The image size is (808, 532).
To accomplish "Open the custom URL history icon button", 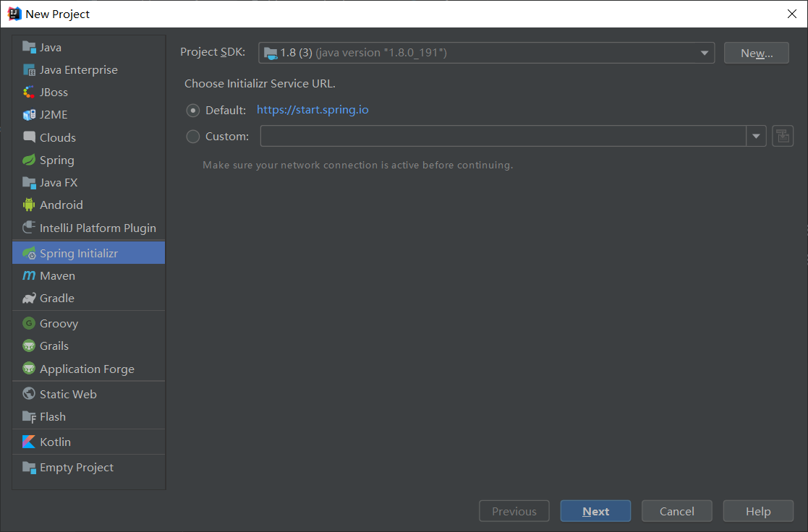I will point(782,136).
